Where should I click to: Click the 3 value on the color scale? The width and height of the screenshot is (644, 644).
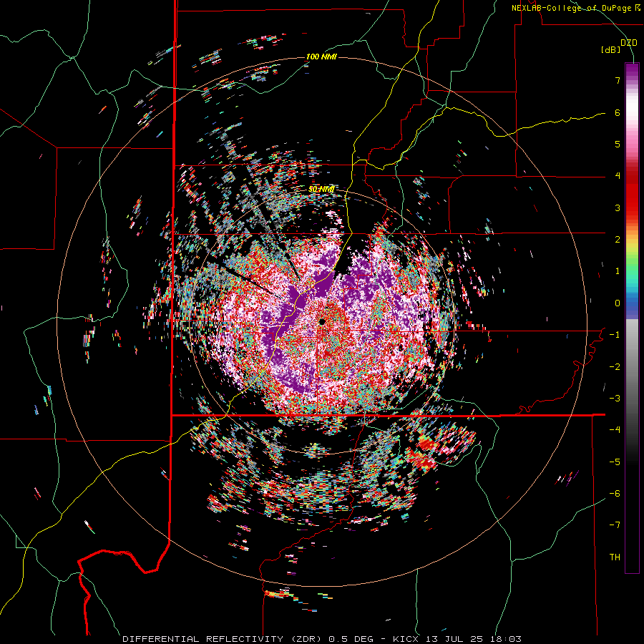[618, 208]
